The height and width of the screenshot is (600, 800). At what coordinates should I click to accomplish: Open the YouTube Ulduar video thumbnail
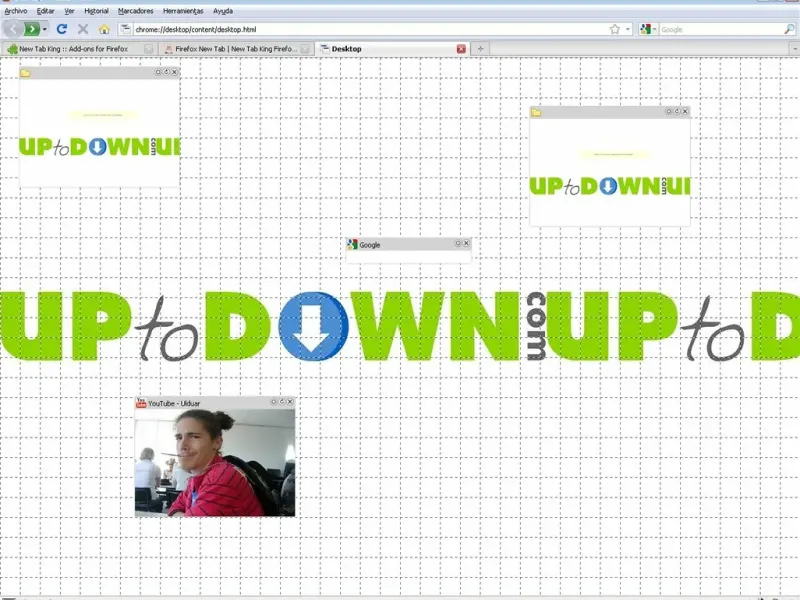coord(215,463)
